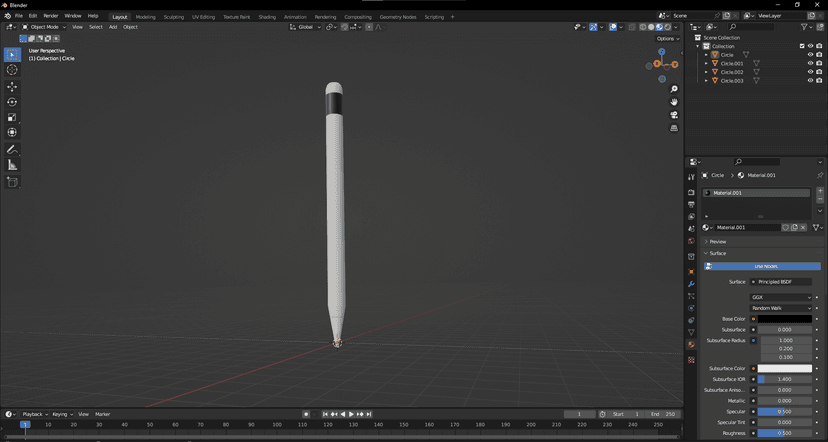828x442 pixels.
Task: Expand the Preview panel section
Action: [x=718, y=241]
